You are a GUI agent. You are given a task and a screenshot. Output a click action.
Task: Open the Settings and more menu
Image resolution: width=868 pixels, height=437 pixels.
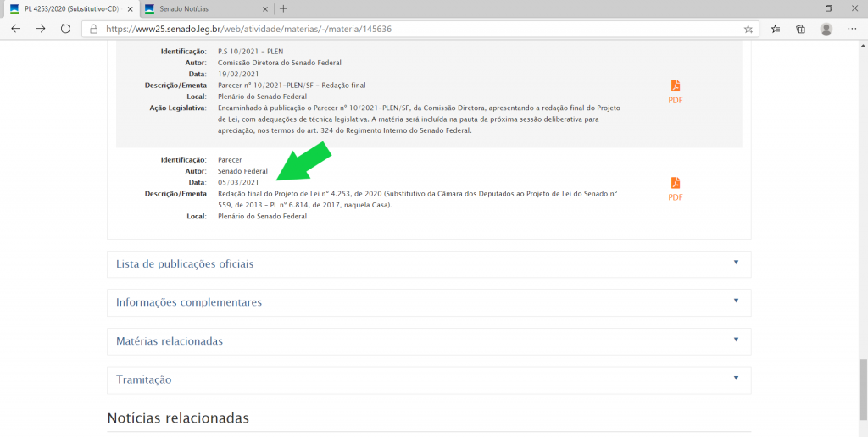click(x=851, y=29)
